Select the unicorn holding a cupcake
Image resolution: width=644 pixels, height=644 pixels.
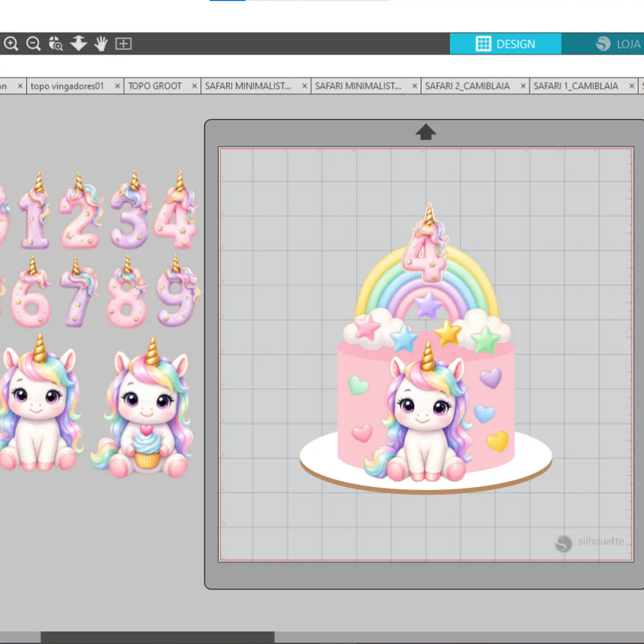143,408
